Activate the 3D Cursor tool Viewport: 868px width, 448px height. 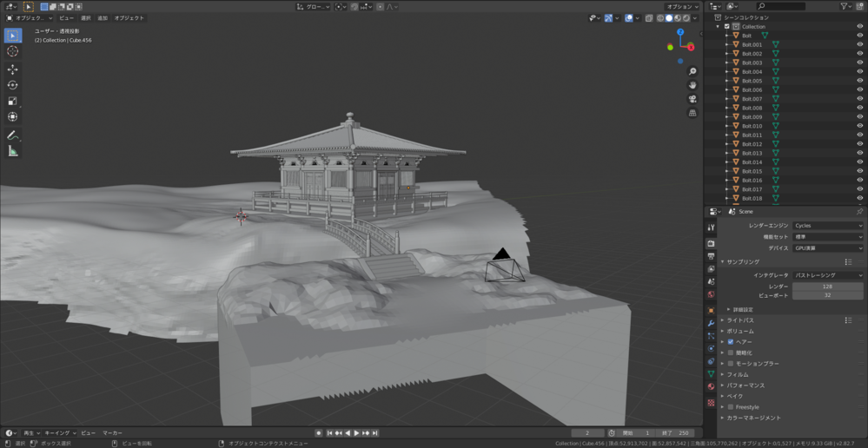pos(12,51)
